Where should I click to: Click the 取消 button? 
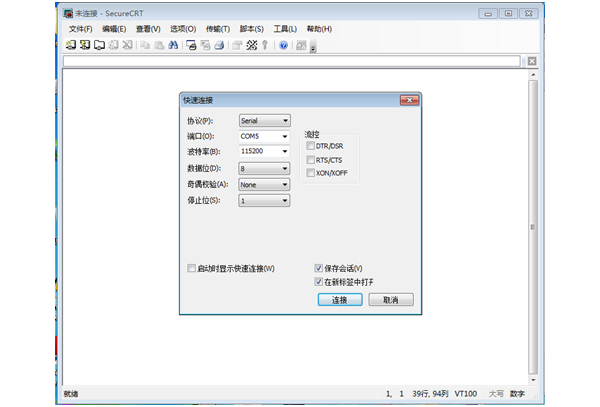(x=390, y=299)
